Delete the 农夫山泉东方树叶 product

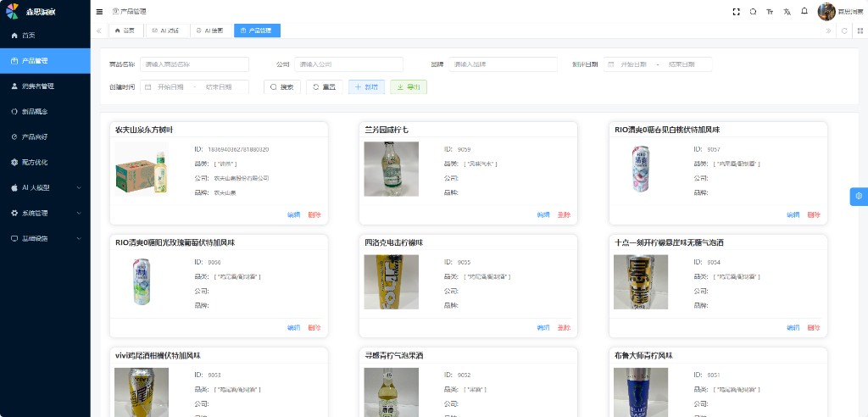pyautogui.click(x=314, y=215)
